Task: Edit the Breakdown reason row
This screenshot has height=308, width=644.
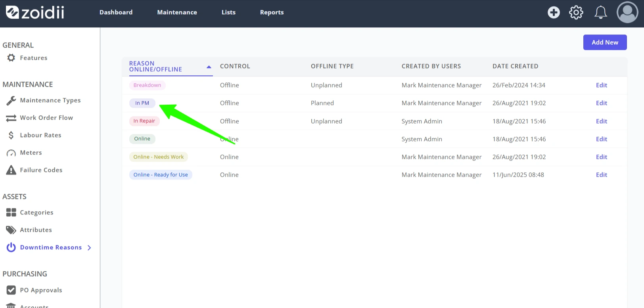Action: pos(602,85)
